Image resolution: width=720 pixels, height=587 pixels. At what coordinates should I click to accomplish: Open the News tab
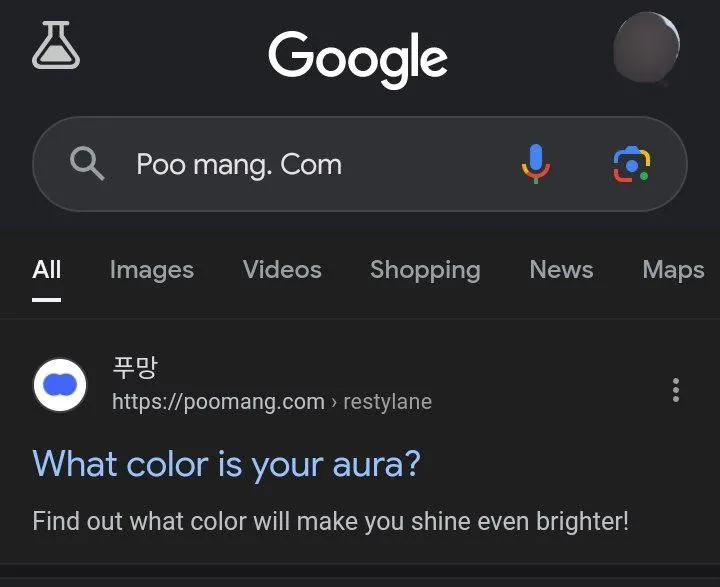click(x=561, y=270)
